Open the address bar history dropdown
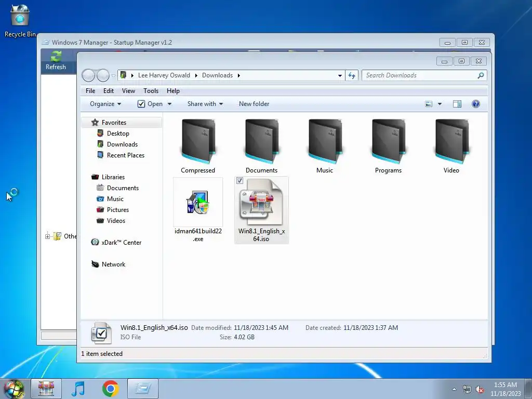Viewport: 532px width, 399px height. [340, 76]
